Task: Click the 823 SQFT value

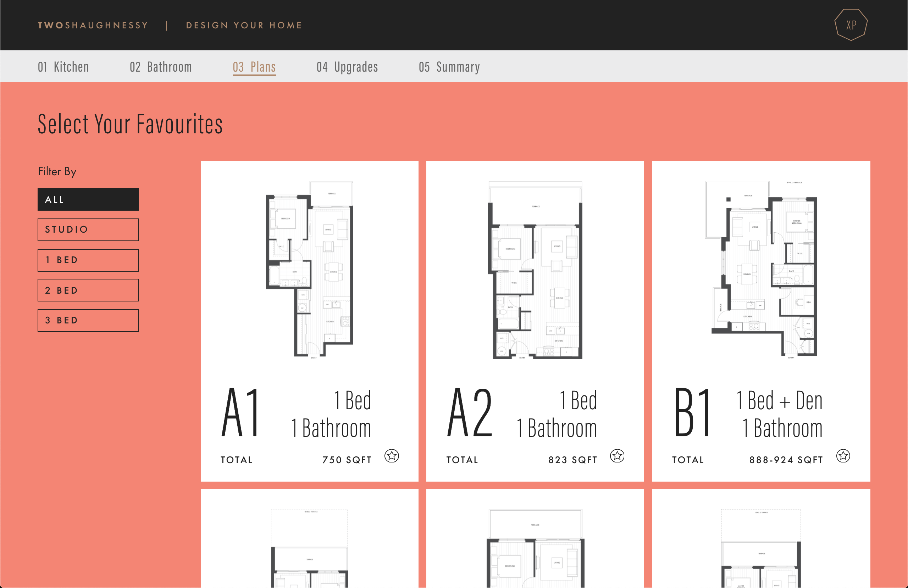Action: coord(573,460)
